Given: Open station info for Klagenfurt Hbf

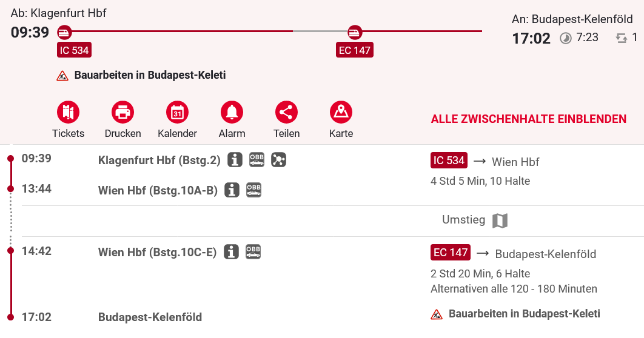Looking at the screenshot, I should point(235,160).
